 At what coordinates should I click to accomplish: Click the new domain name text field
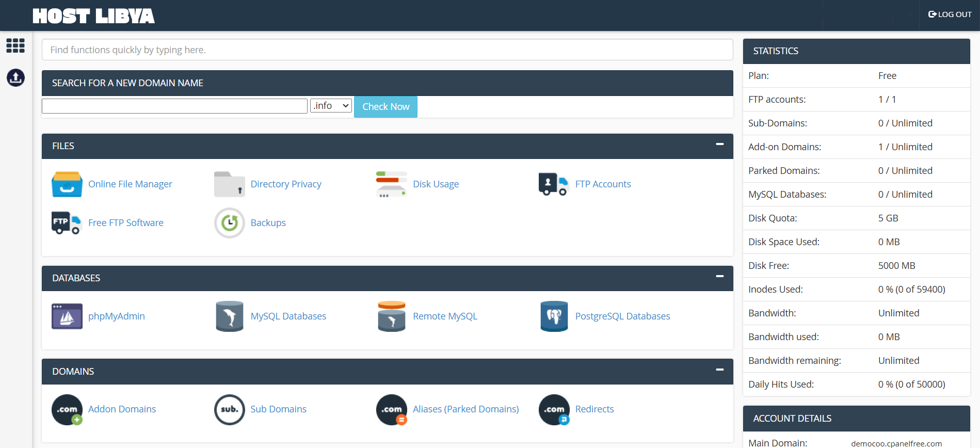(x=174, y=106)
